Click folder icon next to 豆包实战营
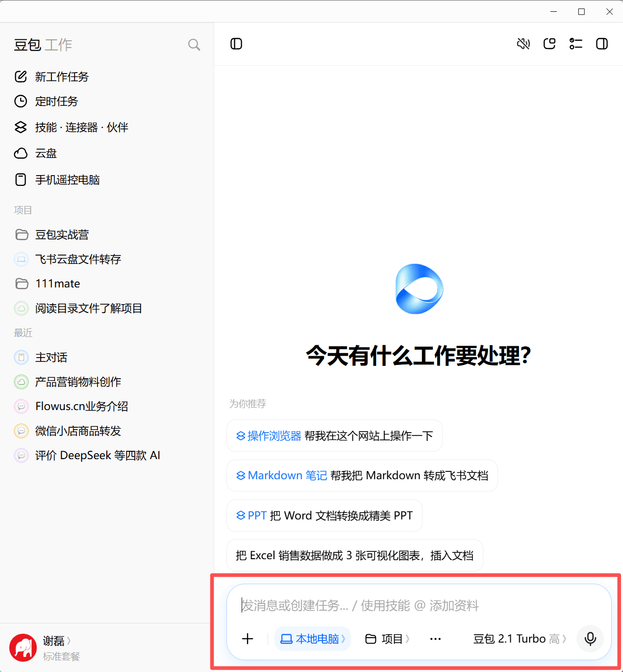Viewport: 623px width, 672px height. (x=22, y=234)
